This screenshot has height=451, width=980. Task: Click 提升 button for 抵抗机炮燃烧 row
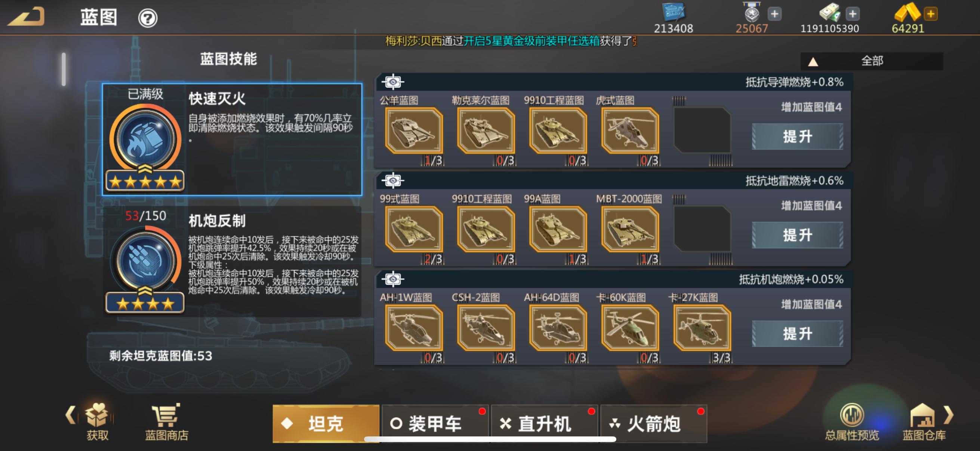[797, 334]
